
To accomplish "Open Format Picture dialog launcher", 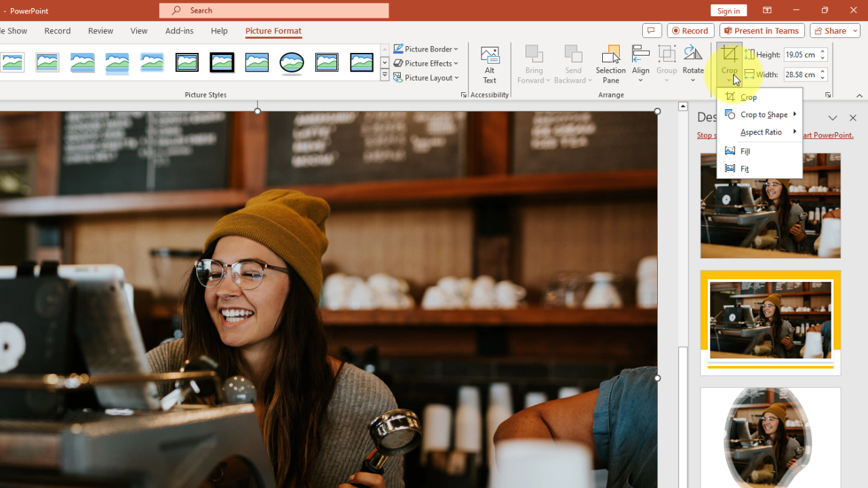I will coord(464,95).
